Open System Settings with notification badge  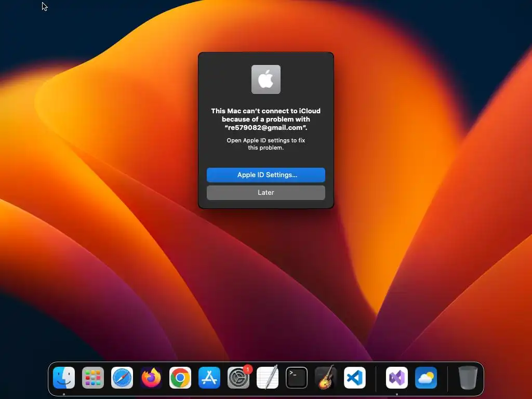[238, 377]
